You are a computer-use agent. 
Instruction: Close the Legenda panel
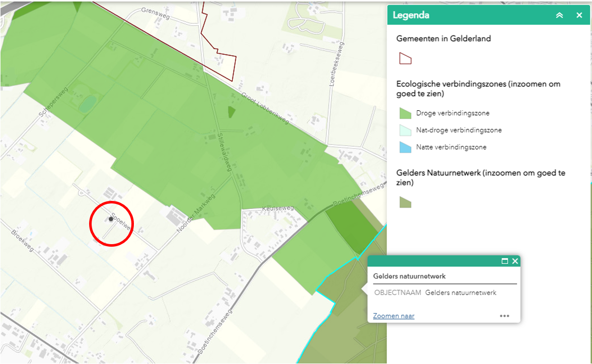pyautogui.click(x=579, y=16)
